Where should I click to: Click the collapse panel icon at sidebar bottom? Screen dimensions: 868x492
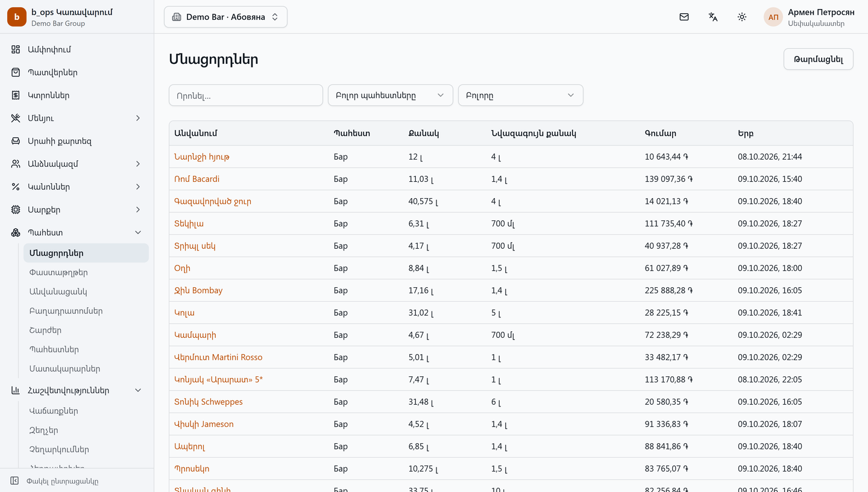click(x=14, y=481)
